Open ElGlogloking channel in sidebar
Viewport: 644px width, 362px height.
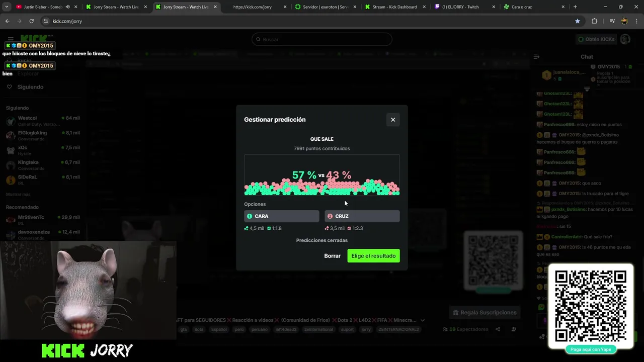pos(43,135)
